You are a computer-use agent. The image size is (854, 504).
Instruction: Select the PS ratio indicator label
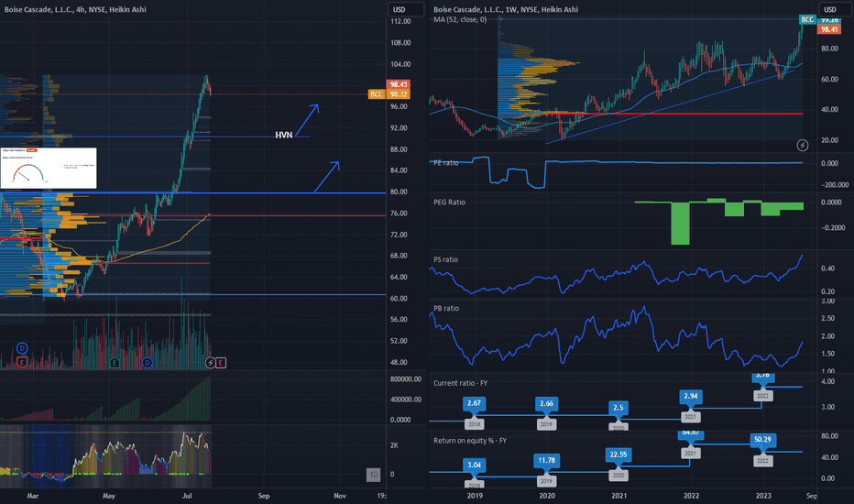(x=445, y=259)
